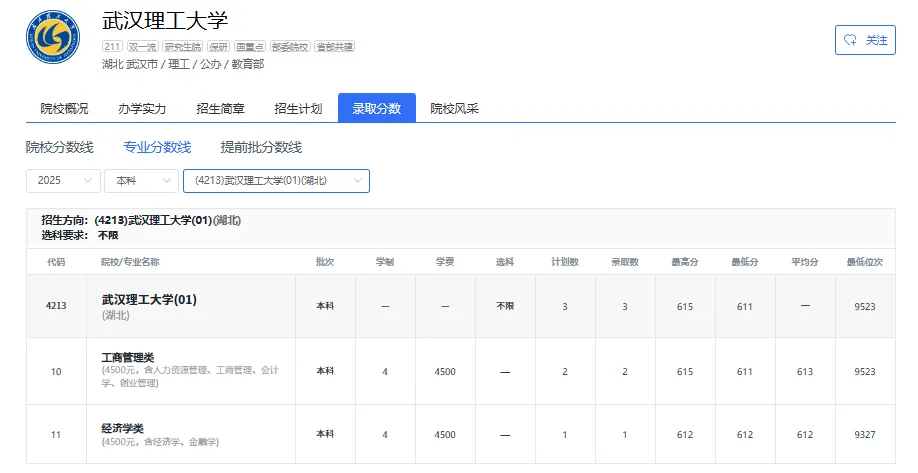Click the Wuhan University of Technology logo
918x473 pixels.
(x=53, y=37)
